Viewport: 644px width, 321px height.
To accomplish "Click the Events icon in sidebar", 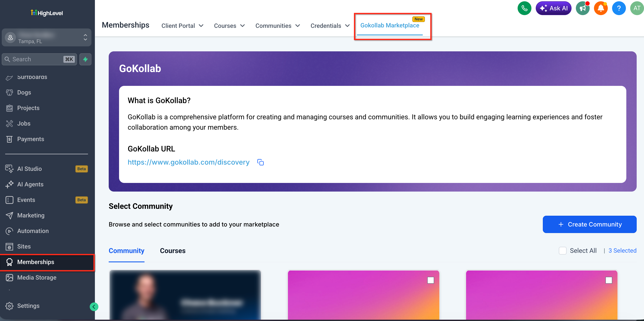I will pyautogui.click(x=9, y=200).
